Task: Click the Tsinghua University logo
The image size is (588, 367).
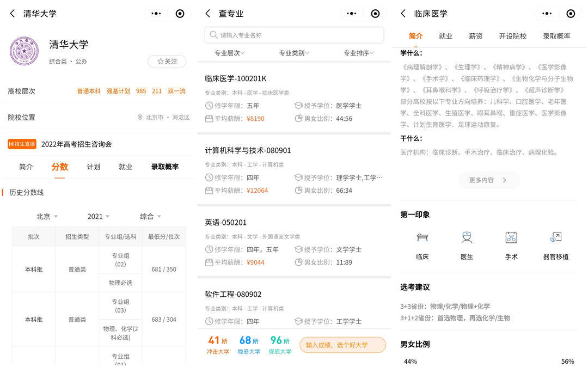Action: coord(24,51)
